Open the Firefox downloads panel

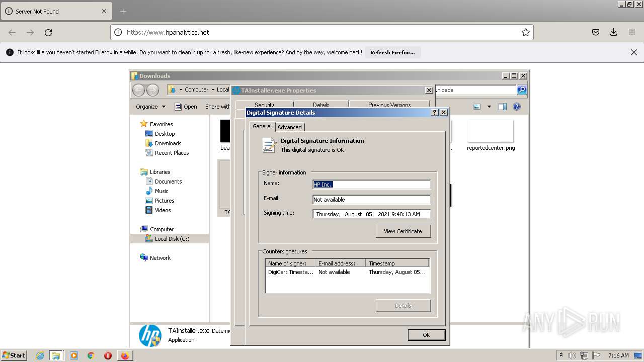(x=613, y=32)
